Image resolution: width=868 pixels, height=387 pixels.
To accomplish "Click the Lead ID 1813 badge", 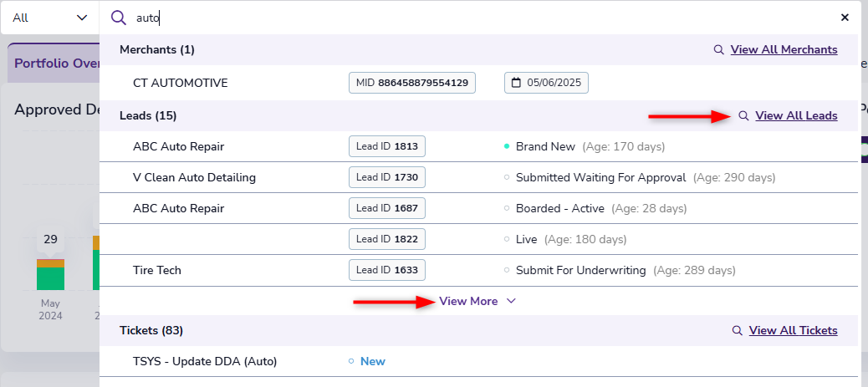I will [x=387, y=147].
